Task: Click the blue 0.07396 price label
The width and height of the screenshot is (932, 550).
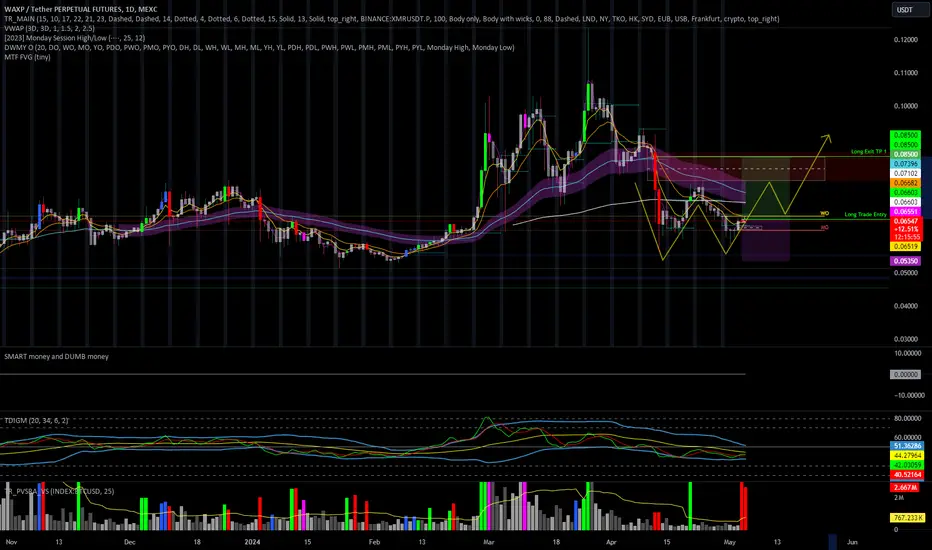Action: [905, 164]
